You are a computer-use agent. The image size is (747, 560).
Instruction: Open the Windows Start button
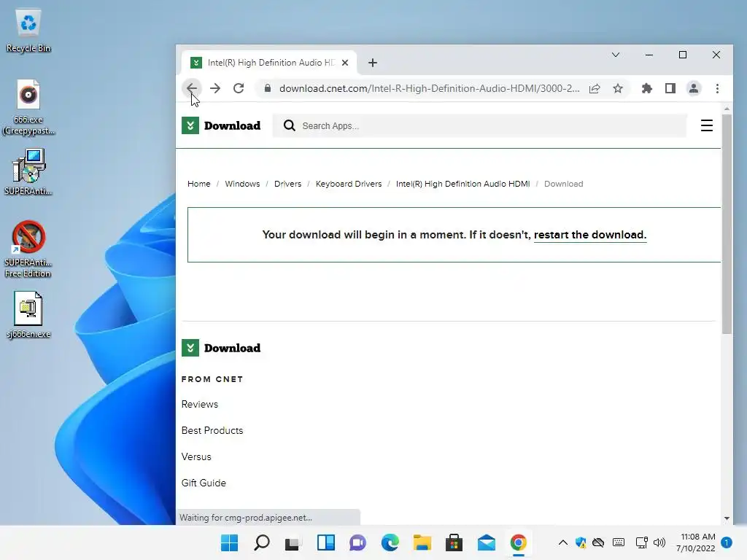click(230, 542)
